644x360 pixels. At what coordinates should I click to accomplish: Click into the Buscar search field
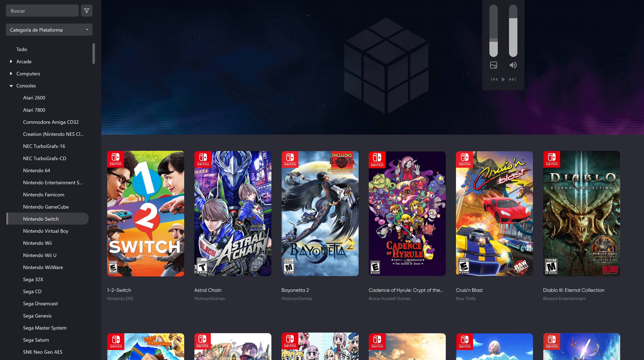click(x=42, y=11)
